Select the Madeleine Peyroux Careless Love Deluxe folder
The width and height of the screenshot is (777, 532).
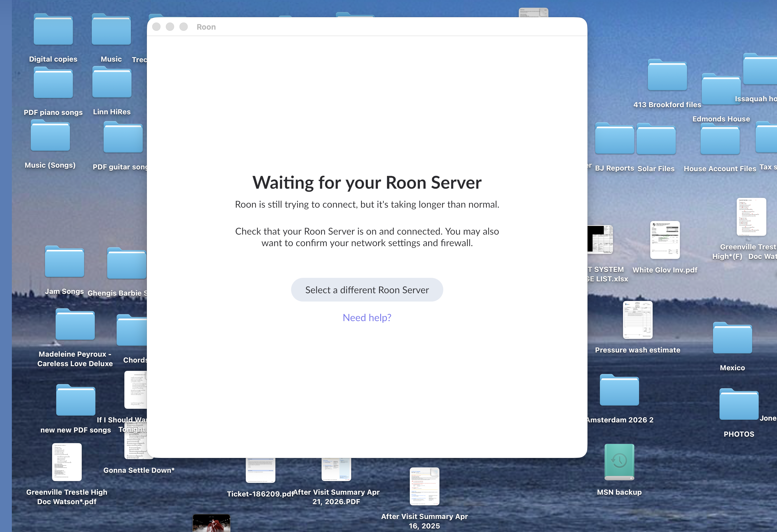click(75, 325)
